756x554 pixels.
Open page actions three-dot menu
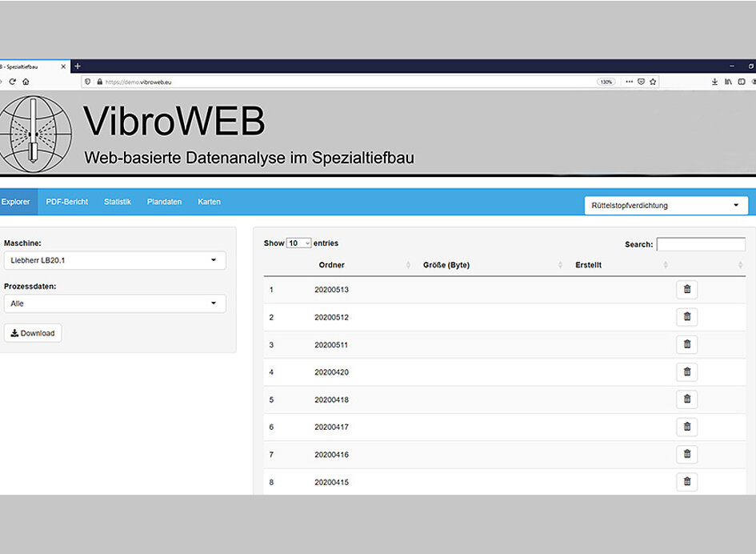[x=629, y=82]
